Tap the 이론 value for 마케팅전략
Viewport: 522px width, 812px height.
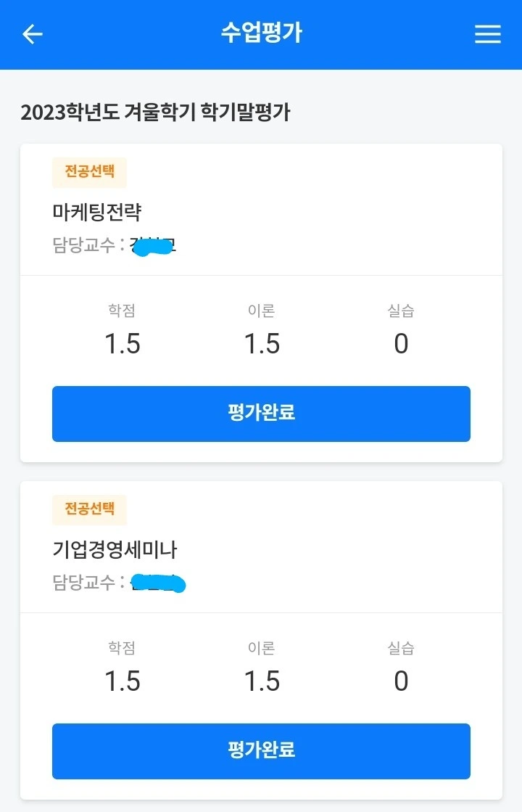tap(262, 344)
